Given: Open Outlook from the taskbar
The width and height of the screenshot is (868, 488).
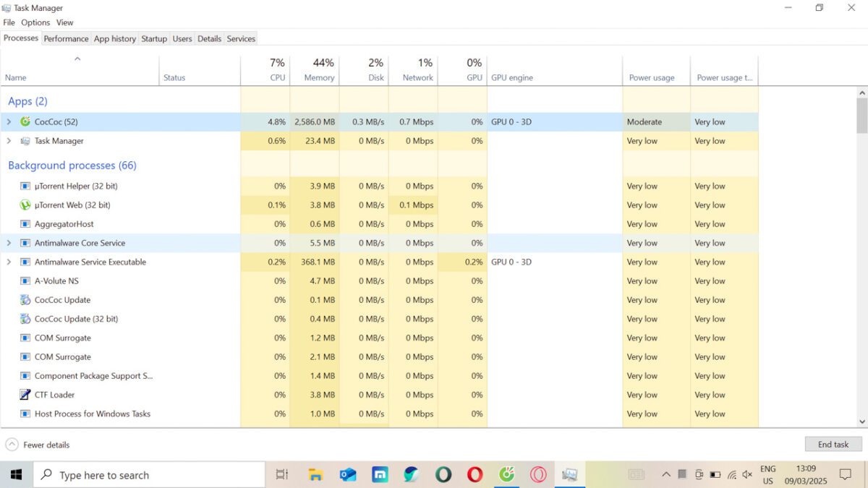Looking at the screenshot, I should 348,474.
